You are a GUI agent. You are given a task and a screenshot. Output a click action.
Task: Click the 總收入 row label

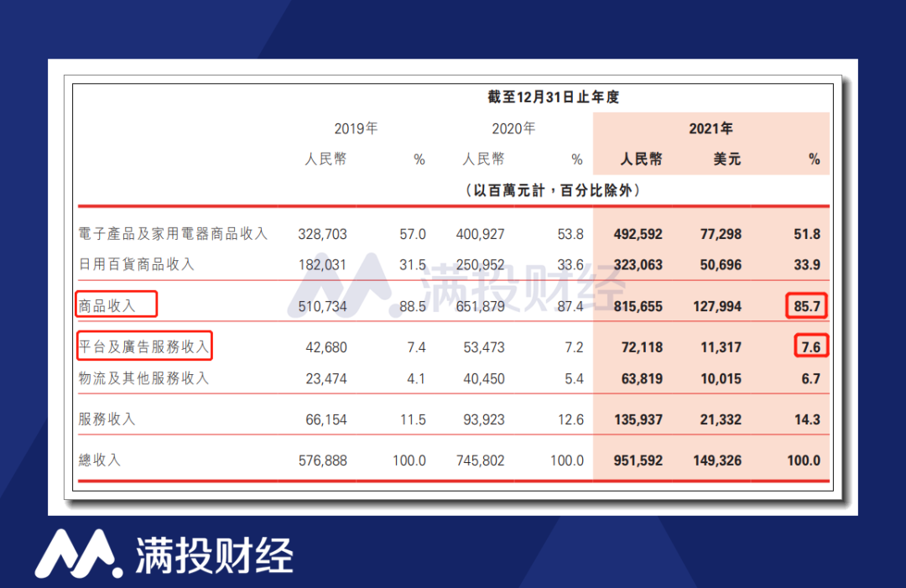pos(100,460)
